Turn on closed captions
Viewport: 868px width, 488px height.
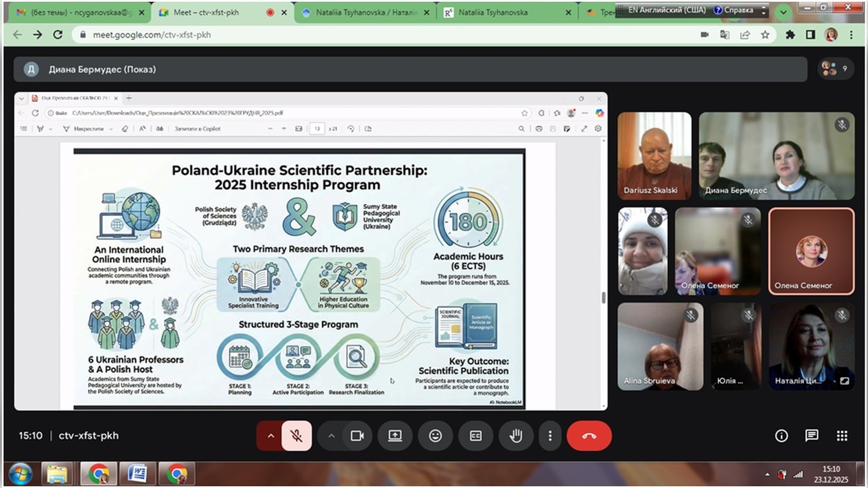(476, 436)
